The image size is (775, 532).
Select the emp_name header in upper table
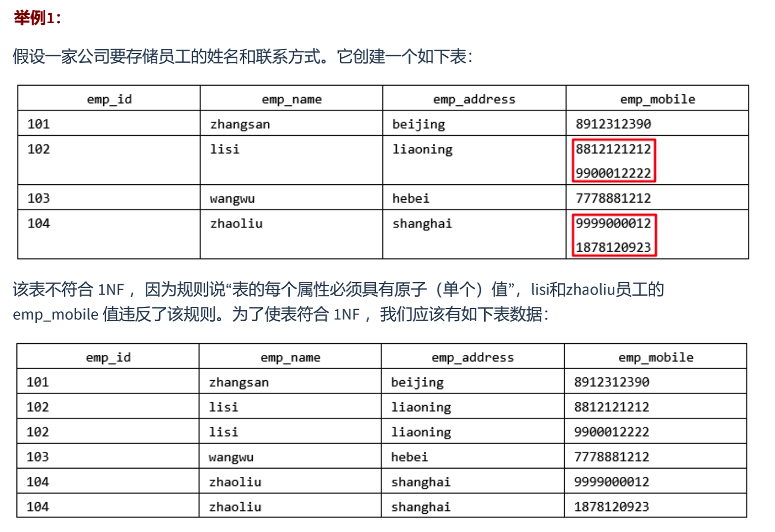(291, 99)
